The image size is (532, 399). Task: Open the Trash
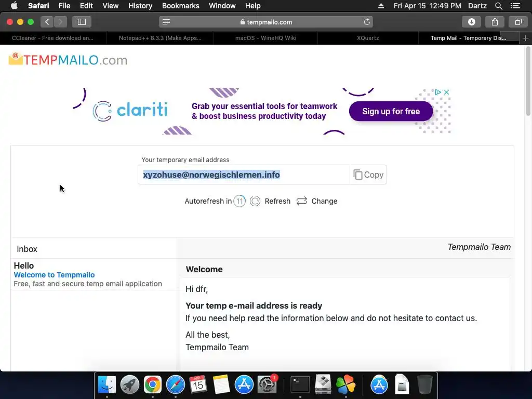(x=424, y=385)
